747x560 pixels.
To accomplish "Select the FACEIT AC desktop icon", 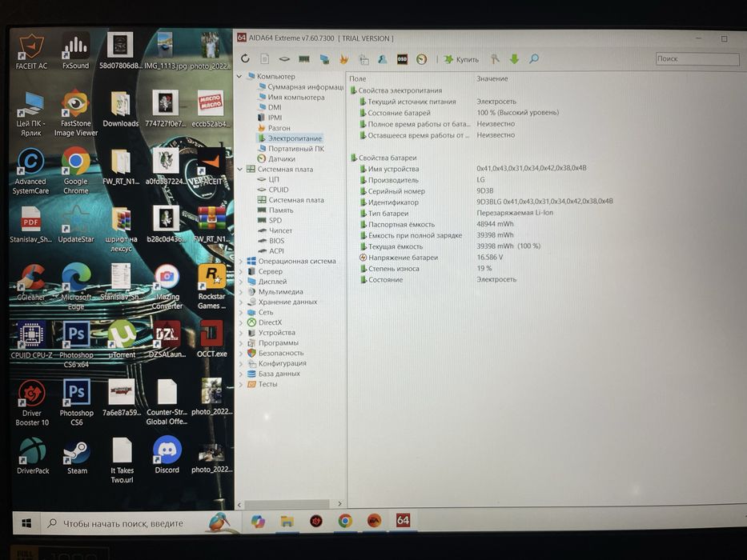I will pos(31,52).
